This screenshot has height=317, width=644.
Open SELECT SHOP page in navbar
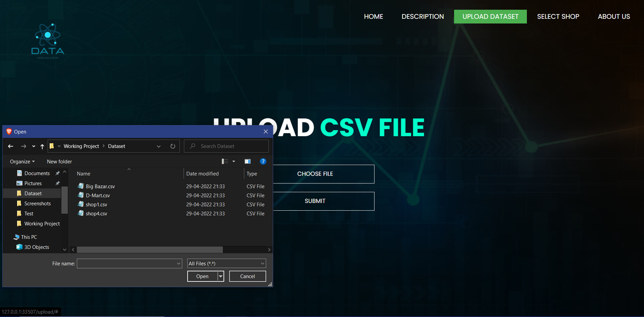pyautogui.click(x=558, y=16)
